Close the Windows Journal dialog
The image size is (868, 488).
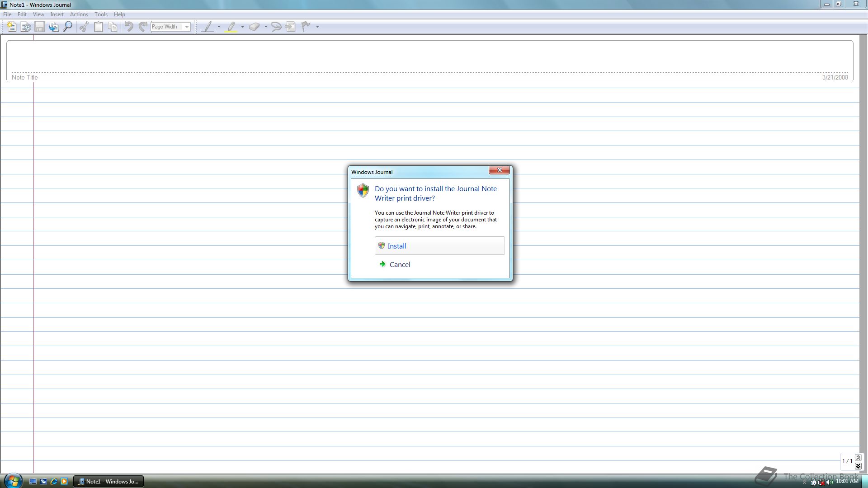tap(499, 170)
